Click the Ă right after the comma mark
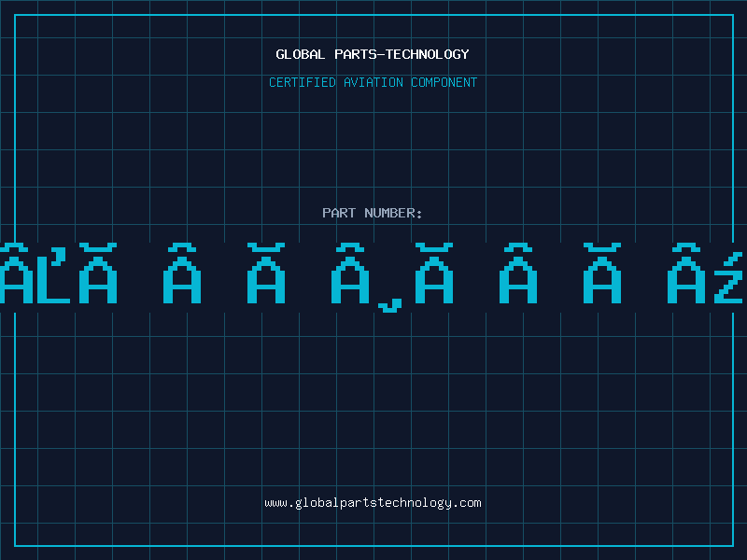Viewport: 747px width, 560px height. (434, 275)
